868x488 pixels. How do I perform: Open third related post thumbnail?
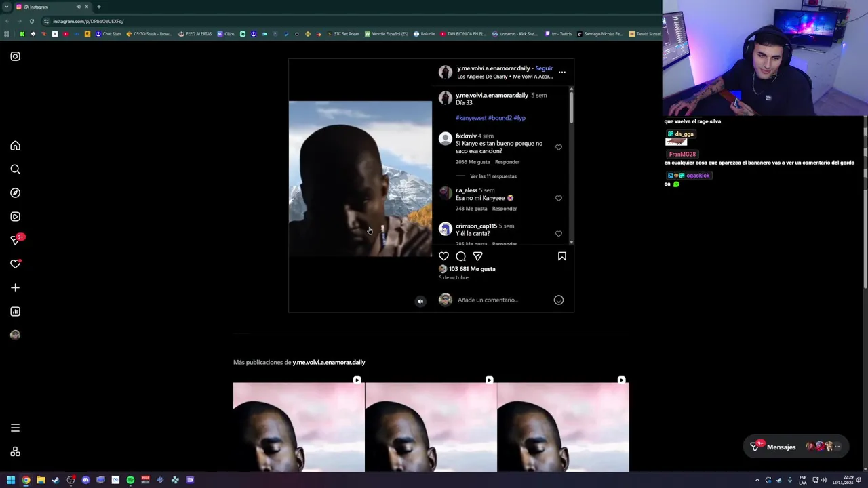tap(563, 427)
